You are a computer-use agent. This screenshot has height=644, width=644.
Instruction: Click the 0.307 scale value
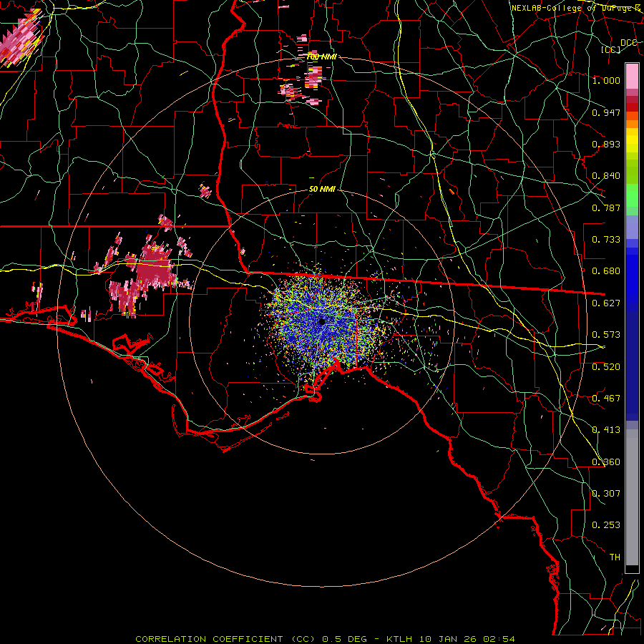tap(606, 494)
